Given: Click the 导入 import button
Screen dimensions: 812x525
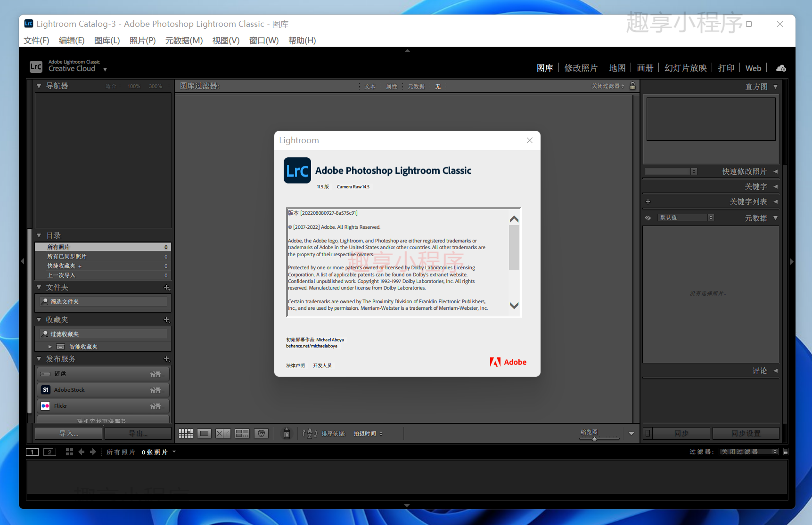Looking at the screenshot, I should [69, 433].
